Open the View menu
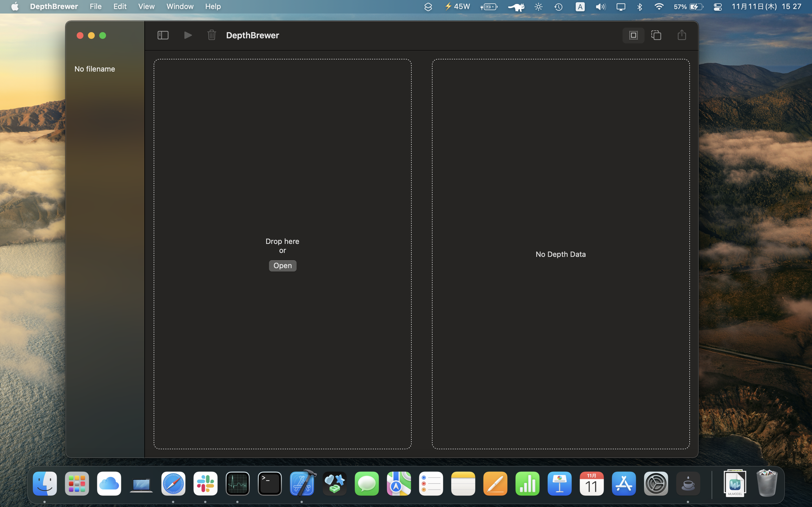This screenshot has width=812, height=507. (146, 6)
